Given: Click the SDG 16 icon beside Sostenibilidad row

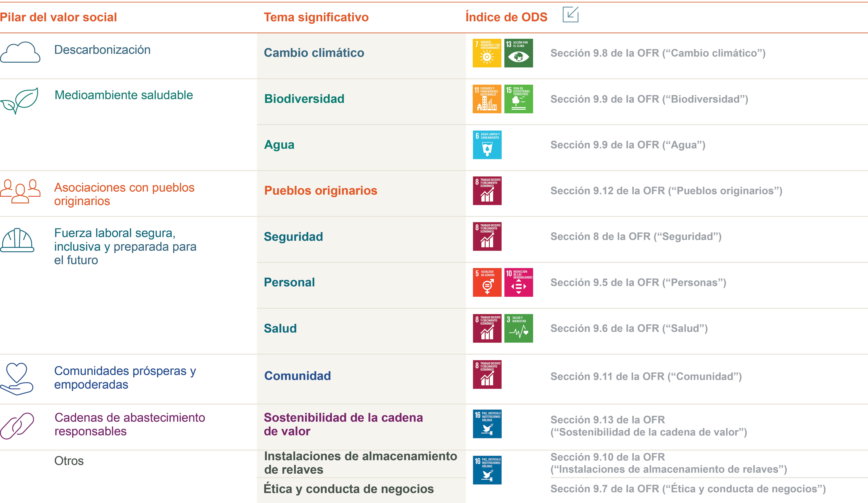Looking at the screenshot, I should point(487,424).
